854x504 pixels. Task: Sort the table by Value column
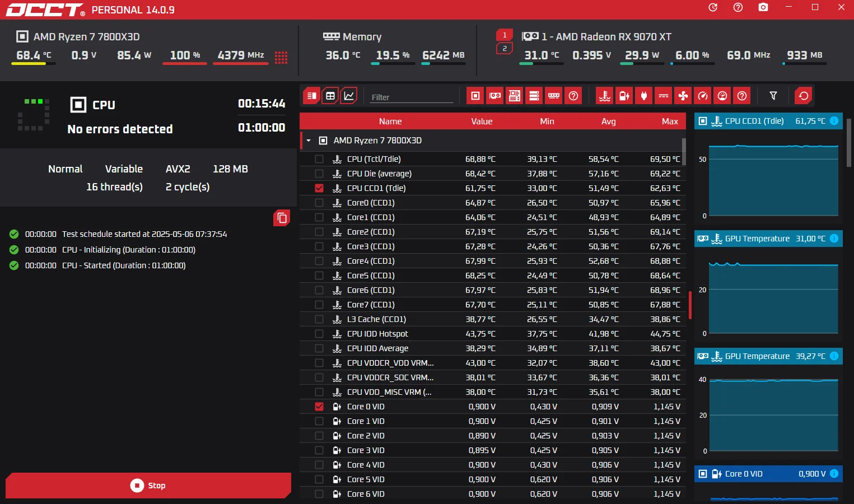(x=482, y=122)
